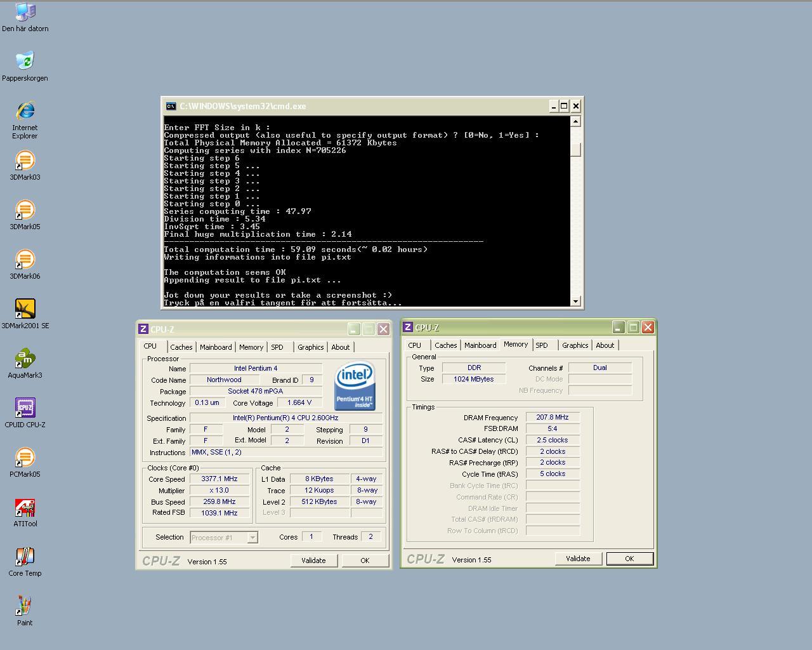Maximize the cmd.exe window
The height and width of the screenshot is (650, 812).
(x=564, y=106)
